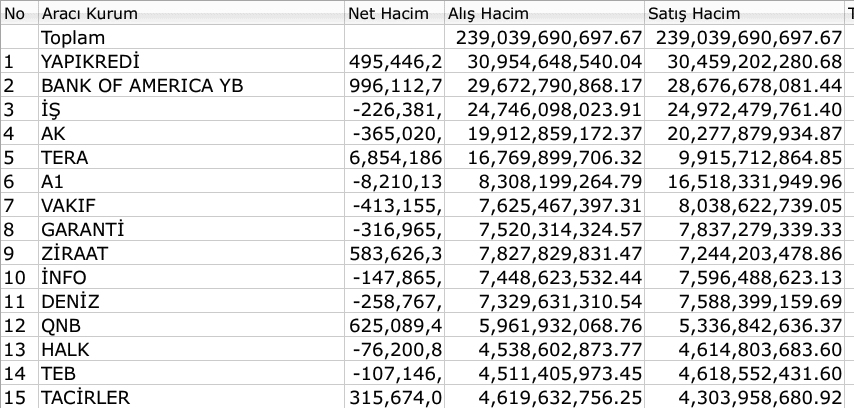Click the No column header

click(19, 13)
